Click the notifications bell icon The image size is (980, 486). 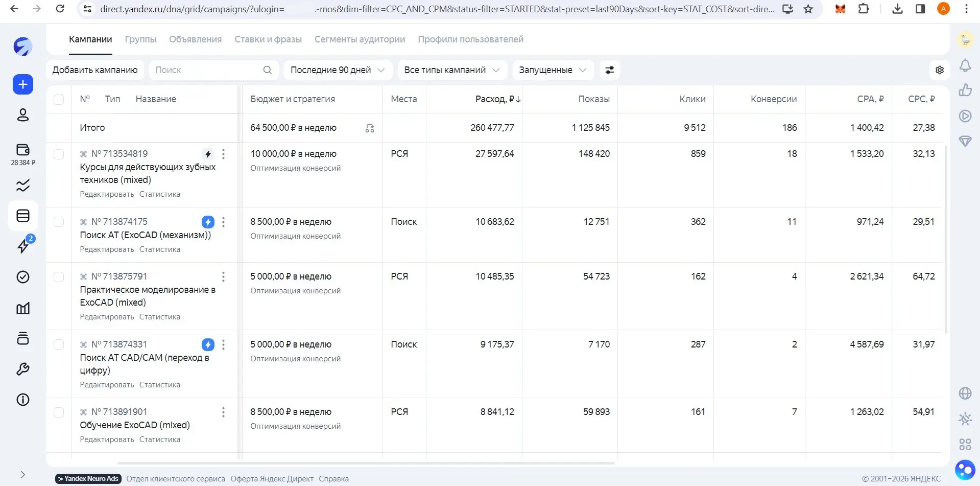(x=965, y=65)
